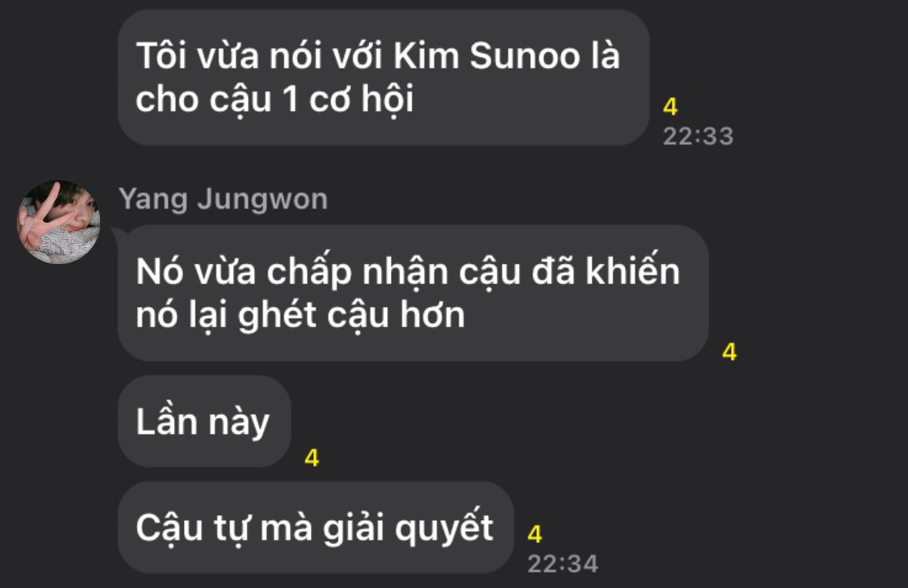The width and height of the screenshot is (908, 588).
Task: Click the number '1' in the first message
Action: (x=291, y=99)
